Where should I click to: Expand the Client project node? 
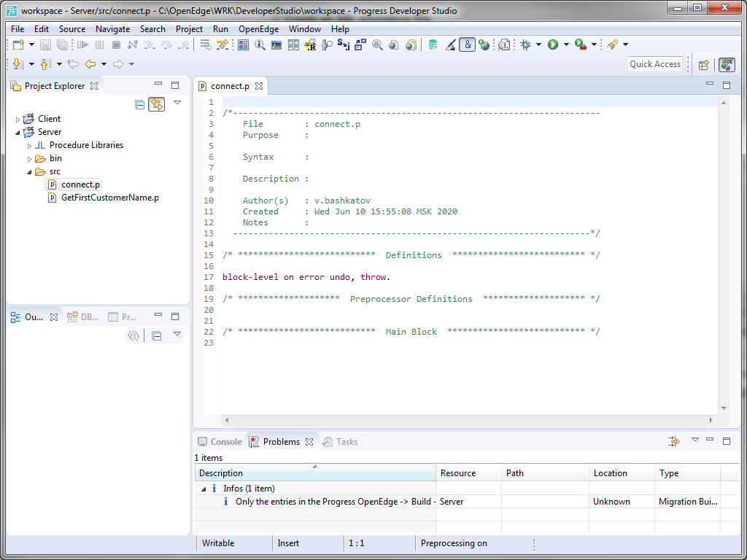coord(18,120)
